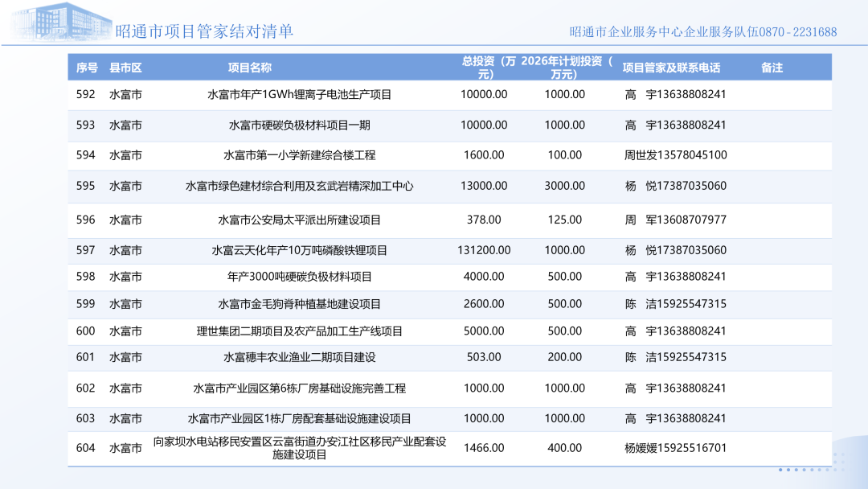
Task: Select project 向家坝水电站移民安置区 row 604
Action: tap(300, 448)
